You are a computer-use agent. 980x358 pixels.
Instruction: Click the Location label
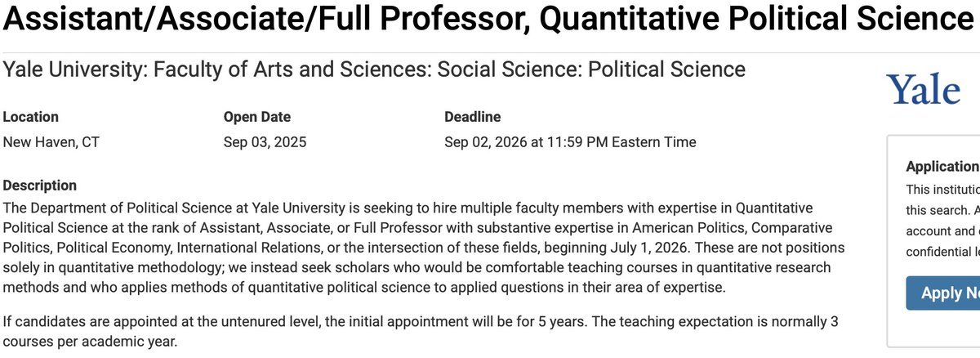point(31,117)
